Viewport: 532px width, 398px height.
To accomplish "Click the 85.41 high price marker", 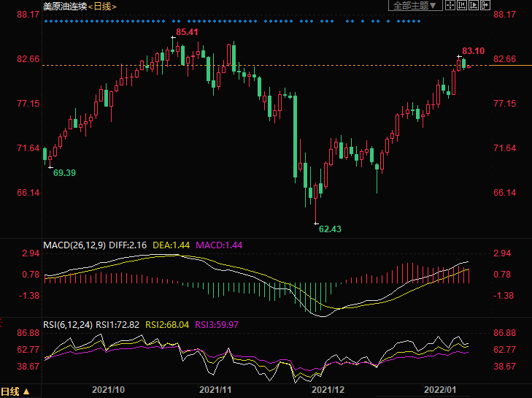I will 187,32.
